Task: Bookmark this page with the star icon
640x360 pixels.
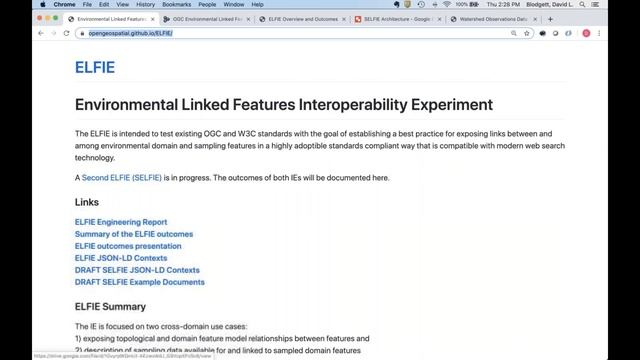Action: click(x=527, y=33)
